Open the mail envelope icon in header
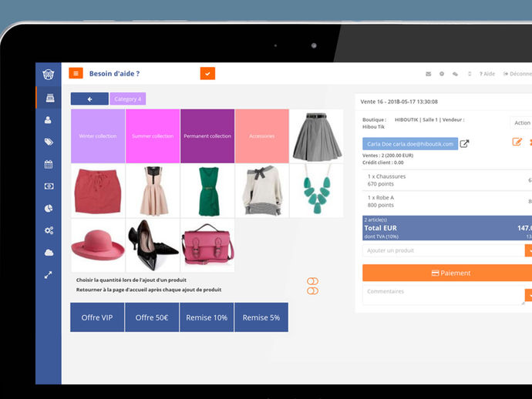This screenshot has height=399, width=532. coord(428,74)
